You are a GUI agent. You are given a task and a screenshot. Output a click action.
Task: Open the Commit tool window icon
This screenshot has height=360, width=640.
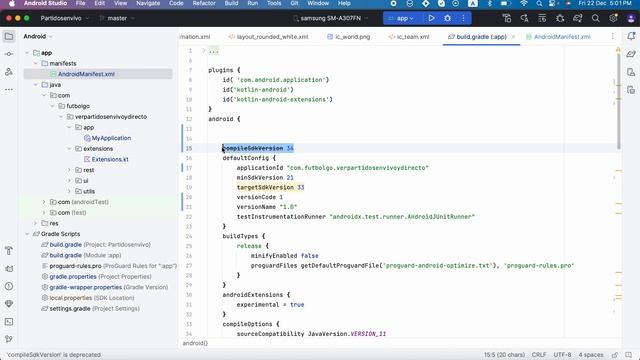tap(9, 54)
